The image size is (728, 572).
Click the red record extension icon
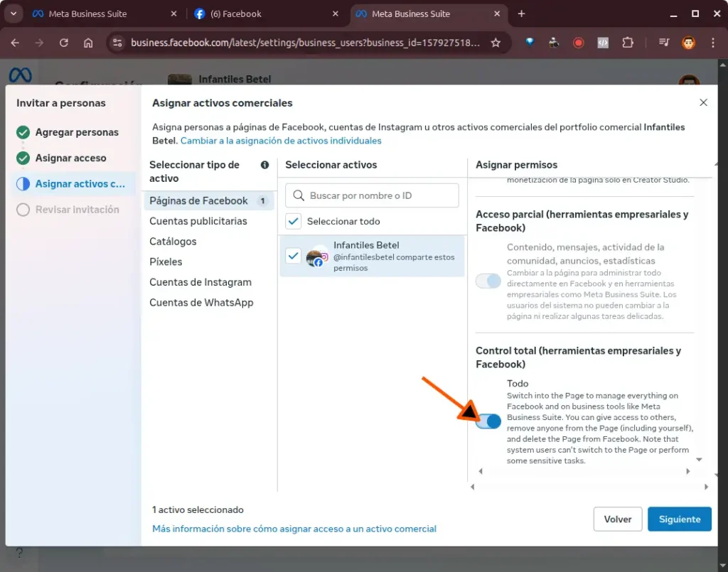578,43
